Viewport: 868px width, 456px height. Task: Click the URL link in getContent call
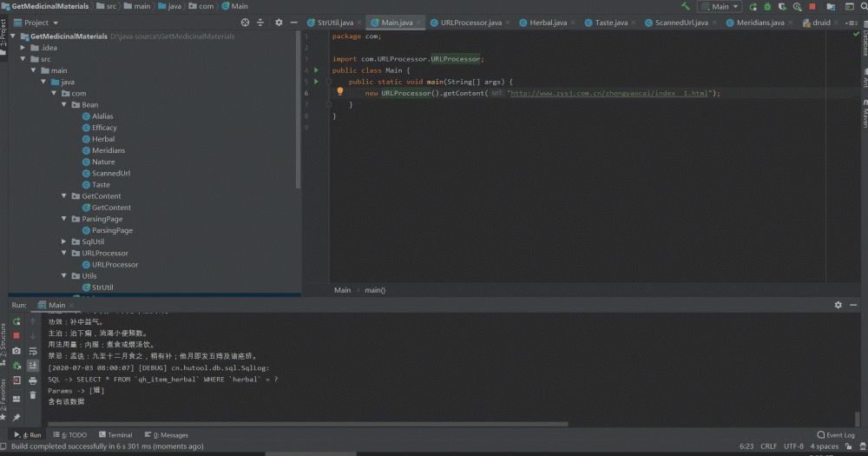(608, 93)
